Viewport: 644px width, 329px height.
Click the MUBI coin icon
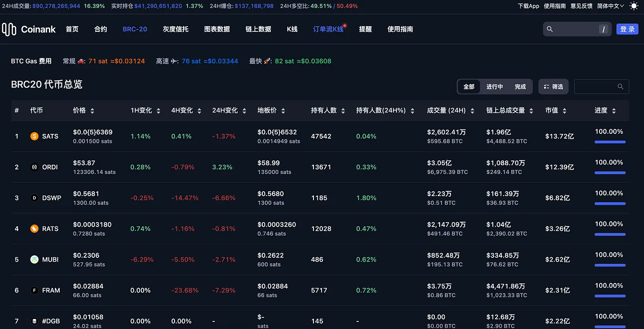click(34, 260)
